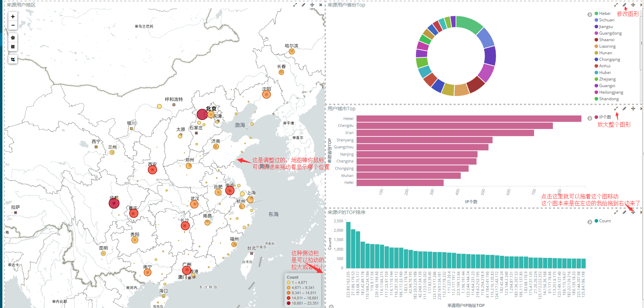
Task: Open edit for 来源用户地区 map panel
Action: pyautogui.click(x=304, y=5)
